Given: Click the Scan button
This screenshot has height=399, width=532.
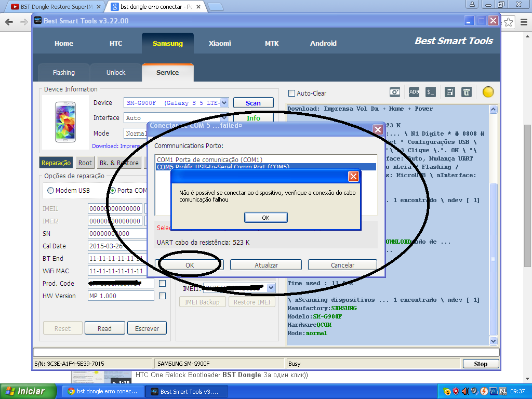Looking at the screenshot, I should point(253,103).
